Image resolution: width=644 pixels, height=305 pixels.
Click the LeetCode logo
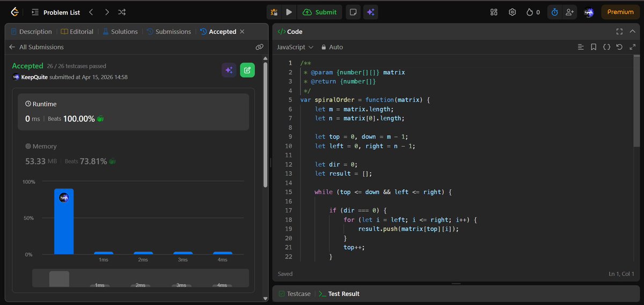14,12
